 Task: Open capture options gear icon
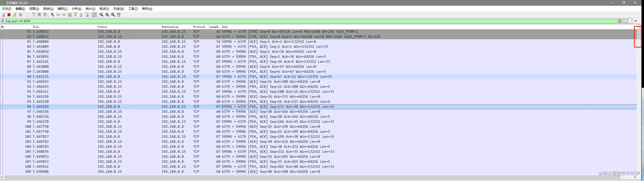(21, 15)
